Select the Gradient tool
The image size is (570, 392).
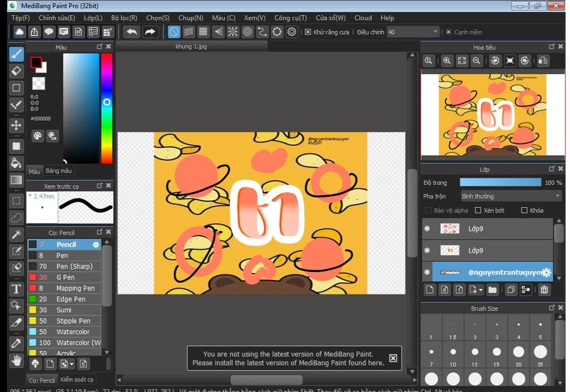tap(16, 180)
